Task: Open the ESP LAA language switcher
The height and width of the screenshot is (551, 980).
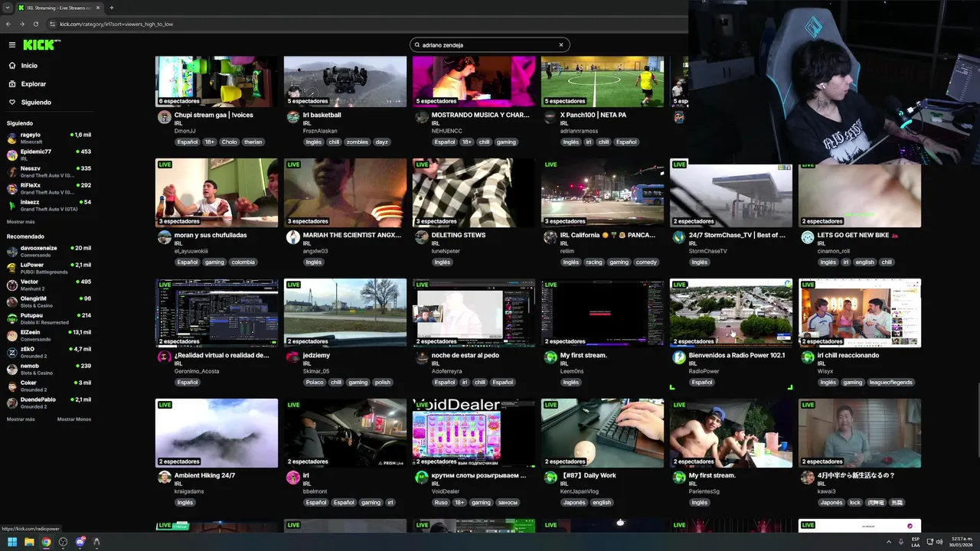Action: click(916, 542)
